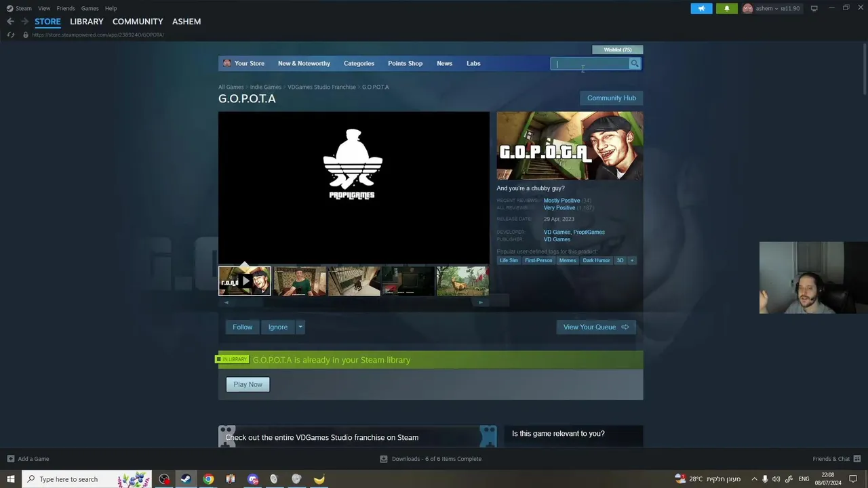
Task: Open the banana icon in taskbar
Action: (319, 479)
